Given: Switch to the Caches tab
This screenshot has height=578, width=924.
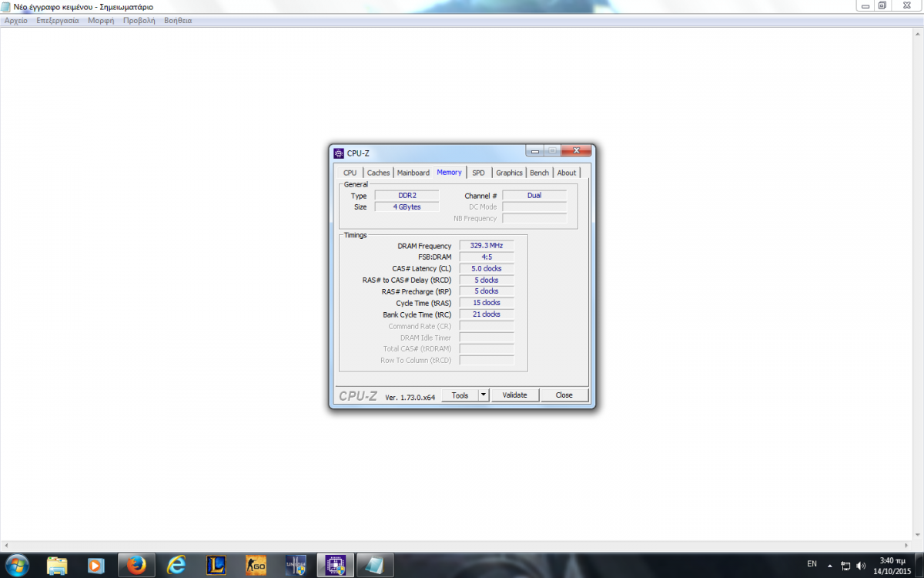Looking at the screenshot, I should (x=378, y=173).
